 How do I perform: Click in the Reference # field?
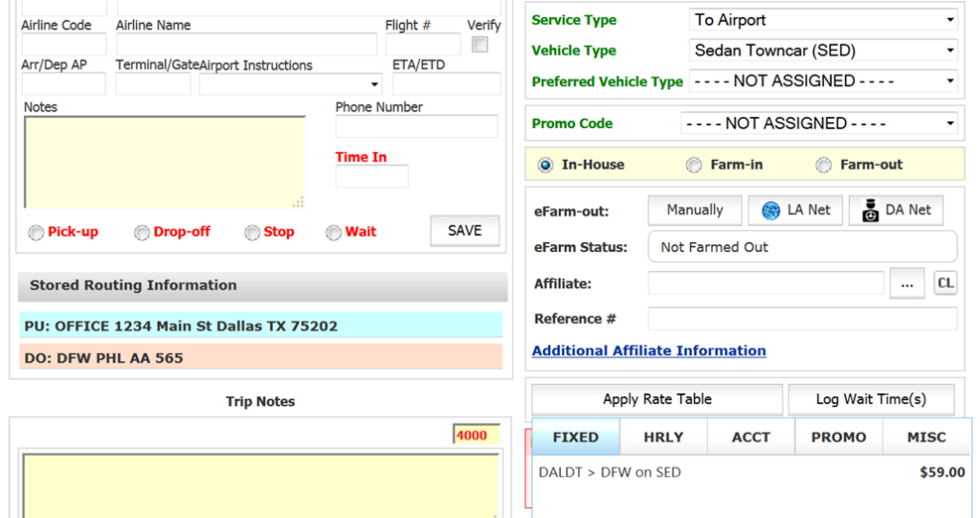point(802,319)
